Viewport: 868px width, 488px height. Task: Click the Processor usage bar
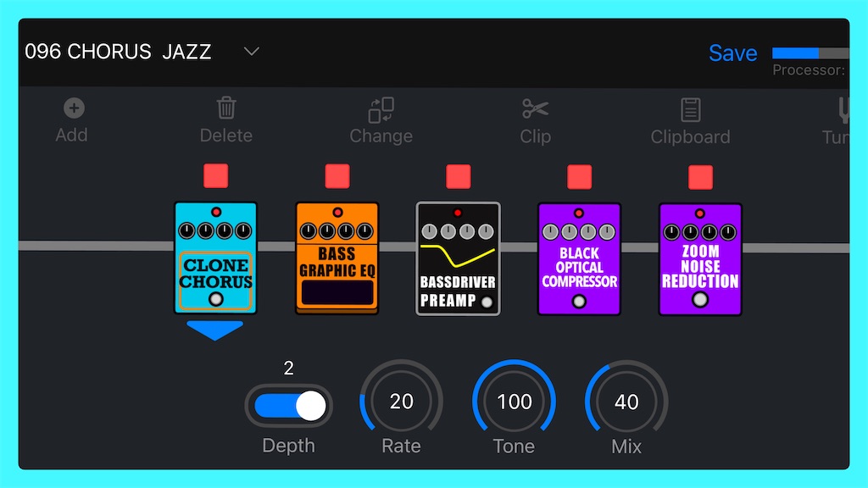pyautogui.click(x=810, y=53)
